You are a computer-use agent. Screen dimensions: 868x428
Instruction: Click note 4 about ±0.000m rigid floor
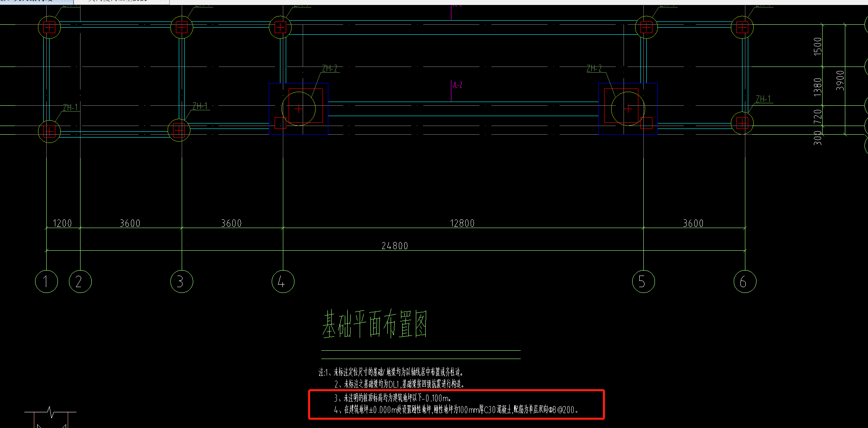point(456,410)
